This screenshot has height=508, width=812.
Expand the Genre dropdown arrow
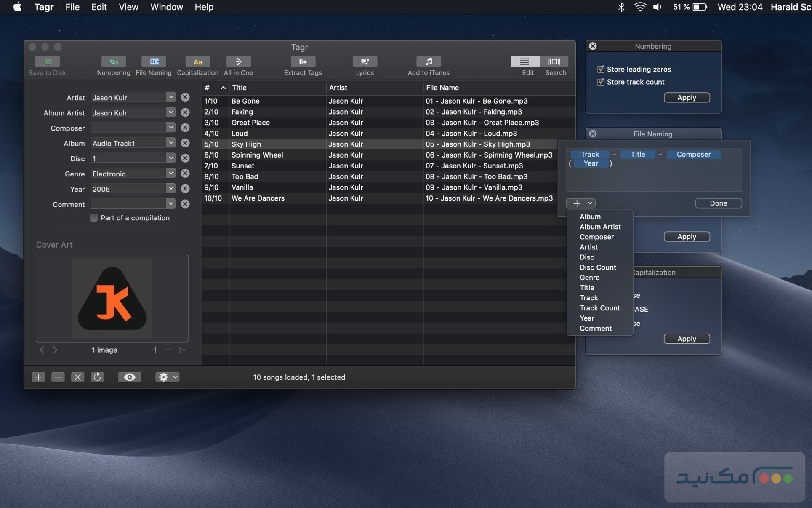(170, 174)
